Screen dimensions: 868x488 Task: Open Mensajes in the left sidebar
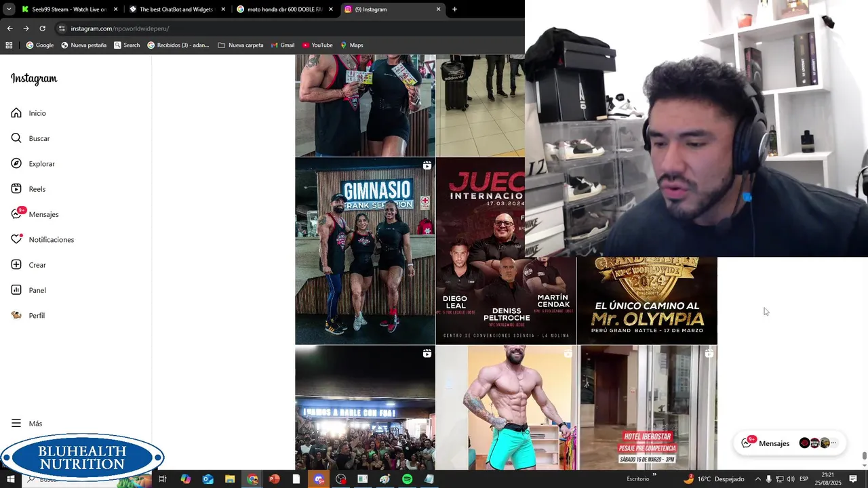[35, 214]
